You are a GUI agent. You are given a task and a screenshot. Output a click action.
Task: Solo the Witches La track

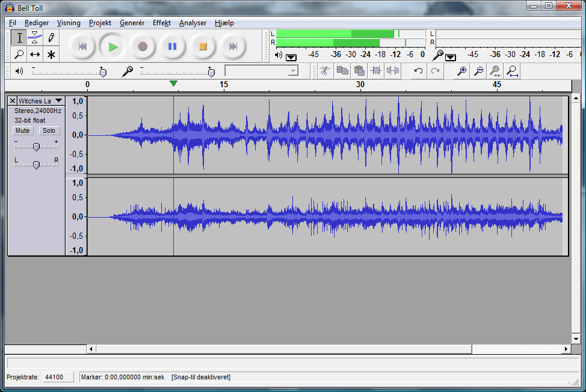49,130
